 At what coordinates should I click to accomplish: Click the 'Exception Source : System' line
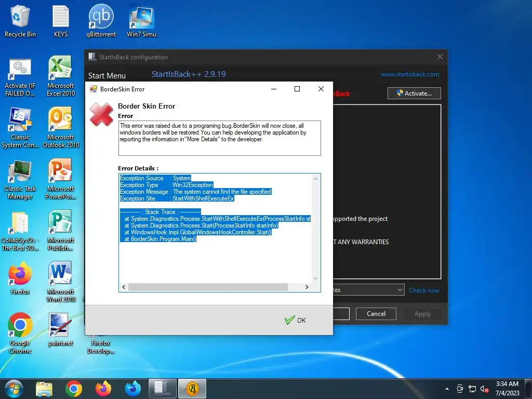[x=155, y=178]
